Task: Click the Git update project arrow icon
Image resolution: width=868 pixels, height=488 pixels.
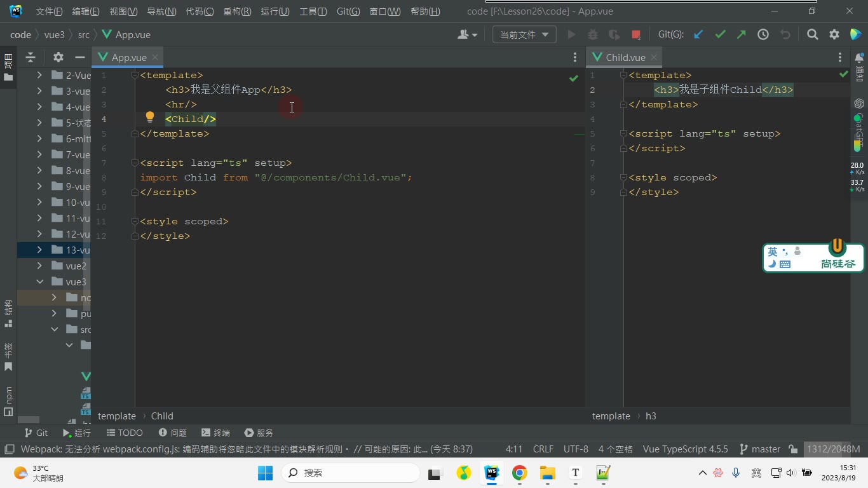Action: pos(698,35)
